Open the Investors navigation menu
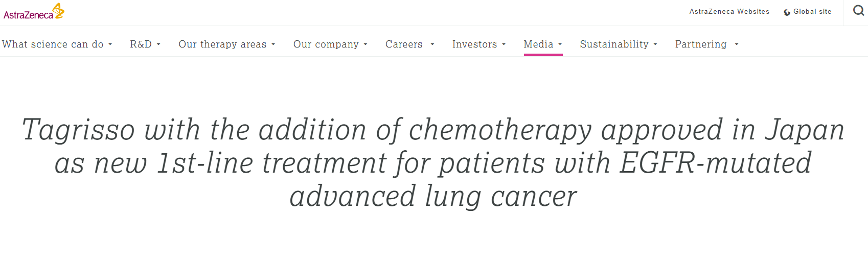The height and width of the screenshot is (261, 868). click(479, 44)
